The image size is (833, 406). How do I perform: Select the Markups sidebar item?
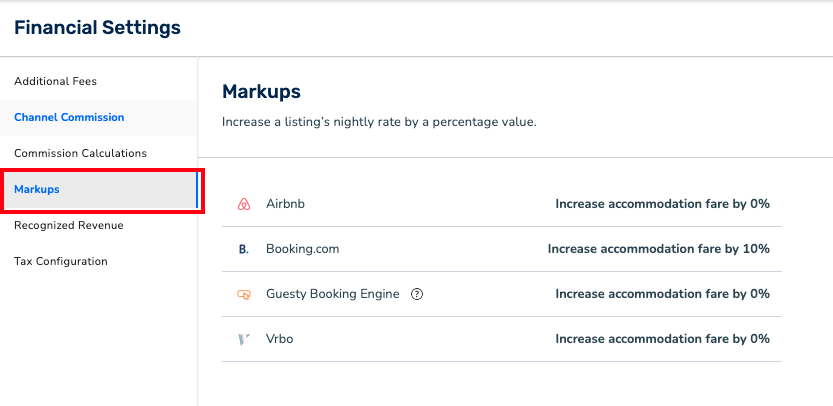click(37, 189)
